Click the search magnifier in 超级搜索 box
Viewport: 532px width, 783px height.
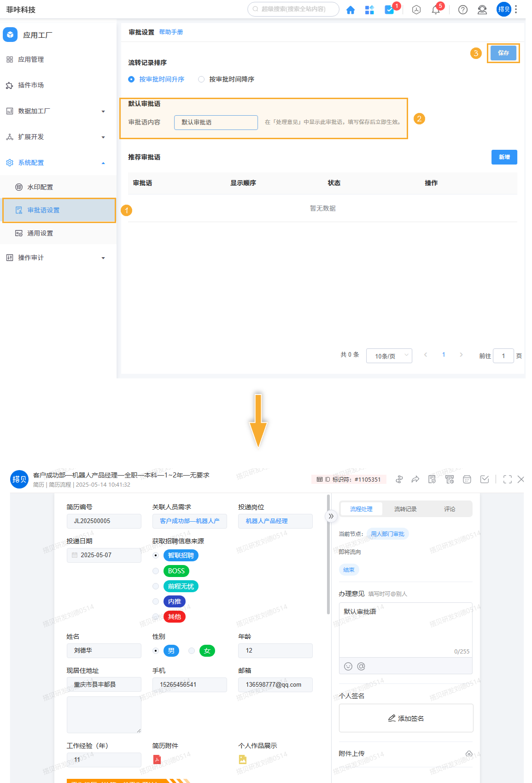click(x=255, y=9)
